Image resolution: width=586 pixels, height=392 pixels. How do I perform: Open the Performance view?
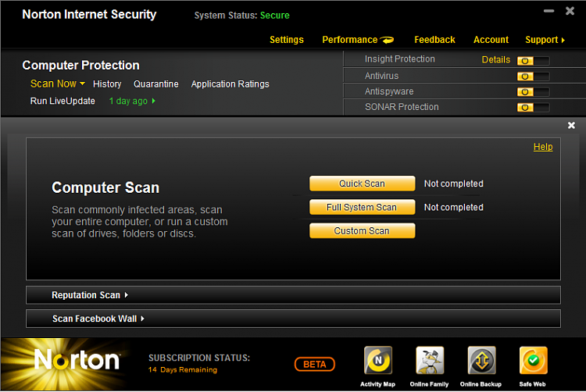pos(350,40)
